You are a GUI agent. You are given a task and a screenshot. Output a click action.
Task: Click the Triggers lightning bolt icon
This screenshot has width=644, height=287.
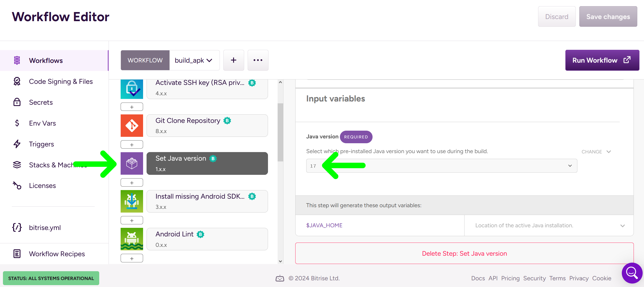click(17, 144)
